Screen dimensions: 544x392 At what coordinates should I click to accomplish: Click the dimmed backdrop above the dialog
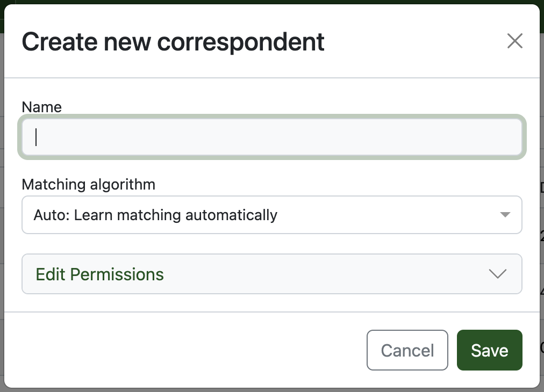[269, 2]
